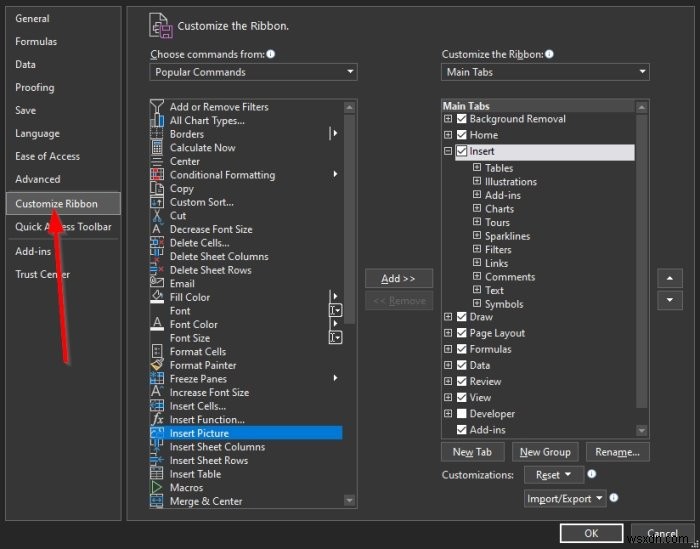Uncheck the Review tab checkbox
Viewport: 700px width, 549px height.
click(x=462, y=381)
